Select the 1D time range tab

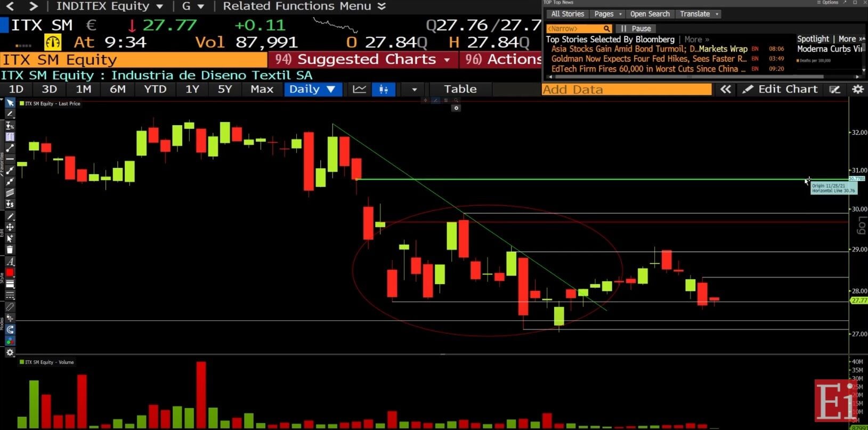click(x=16, y=90)
